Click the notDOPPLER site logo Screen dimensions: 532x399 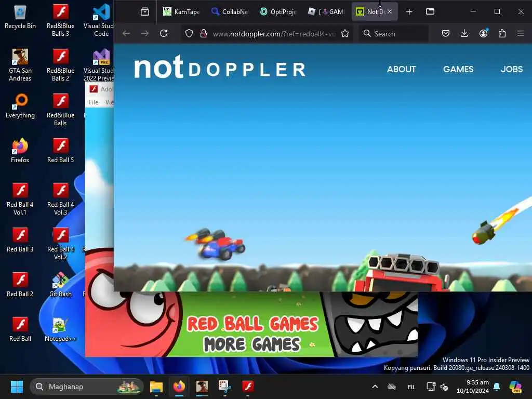coord(220,67)
